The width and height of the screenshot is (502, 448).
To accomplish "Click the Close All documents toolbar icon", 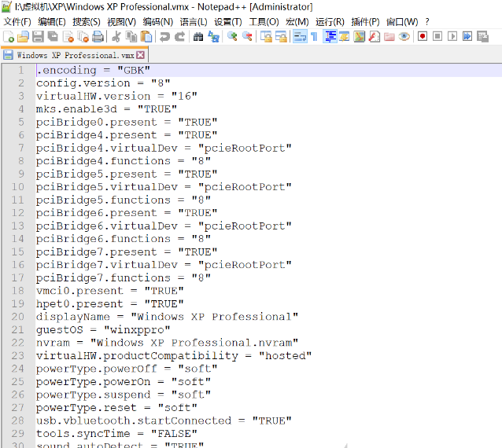I will click(83, 36).
